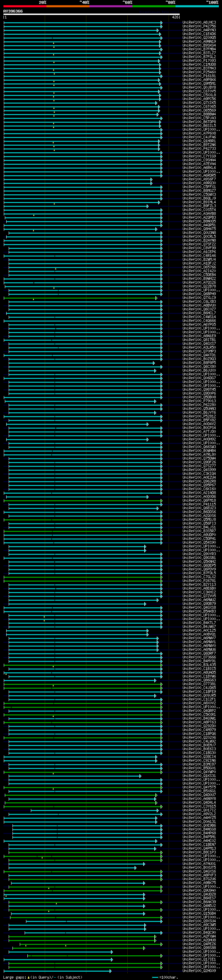Click the query end position 426 marker
The height and width of the screenshot is (980, 222).
(x=175, y=17)
